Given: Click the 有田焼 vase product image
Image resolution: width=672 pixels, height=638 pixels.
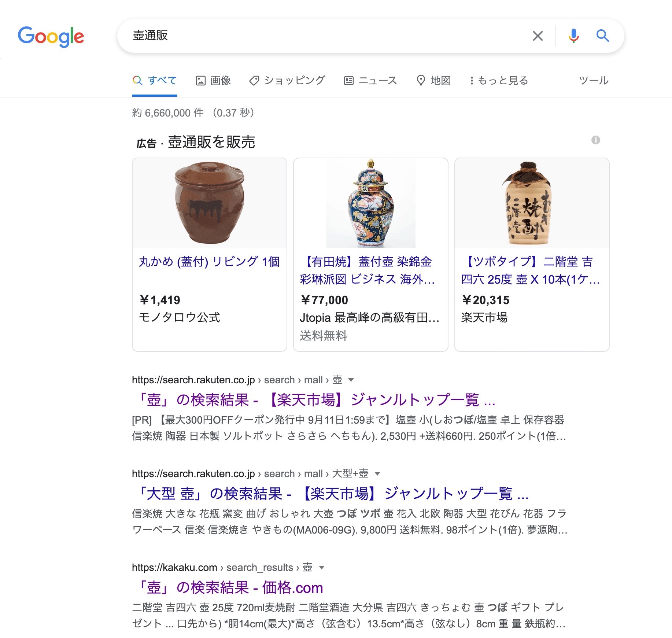Looking at the screenshot, I should pos(371,203).
